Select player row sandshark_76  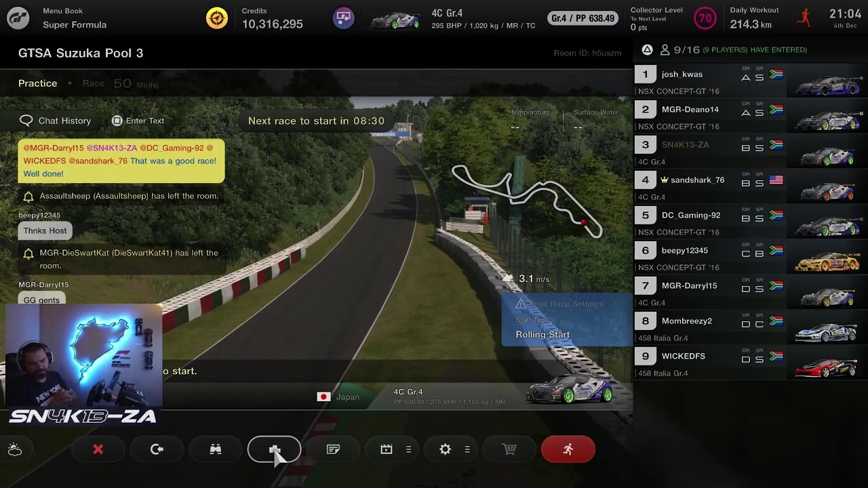pos(751,186)
